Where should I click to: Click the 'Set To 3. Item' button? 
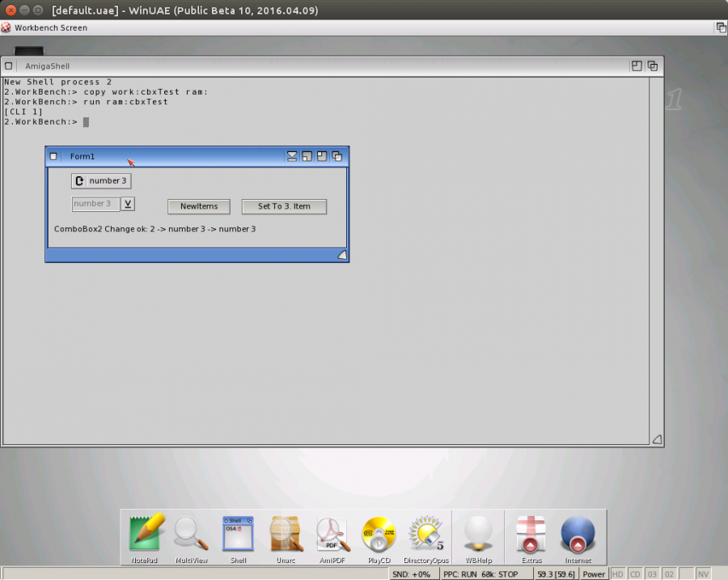pyautogui.click(x=284, y=206)
